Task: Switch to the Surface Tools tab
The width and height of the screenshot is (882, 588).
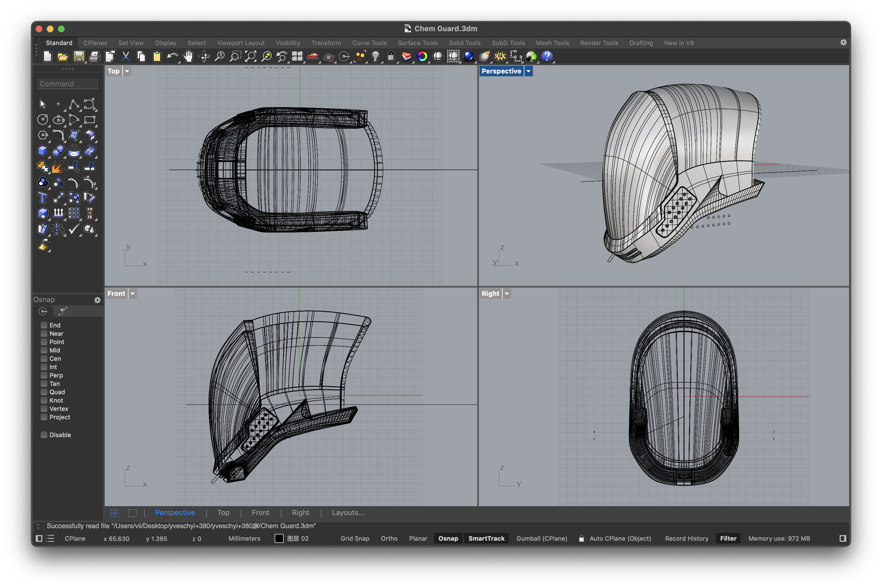Action: point(418,43)
